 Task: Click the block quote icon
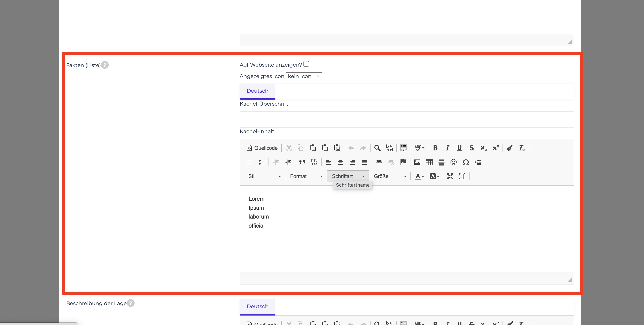point(302,162)
